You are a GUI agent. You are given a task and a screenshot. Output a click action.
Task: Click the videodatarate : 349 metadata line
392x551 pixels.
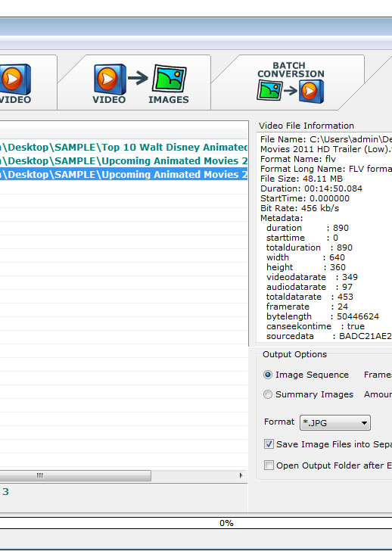pos(312,277)
